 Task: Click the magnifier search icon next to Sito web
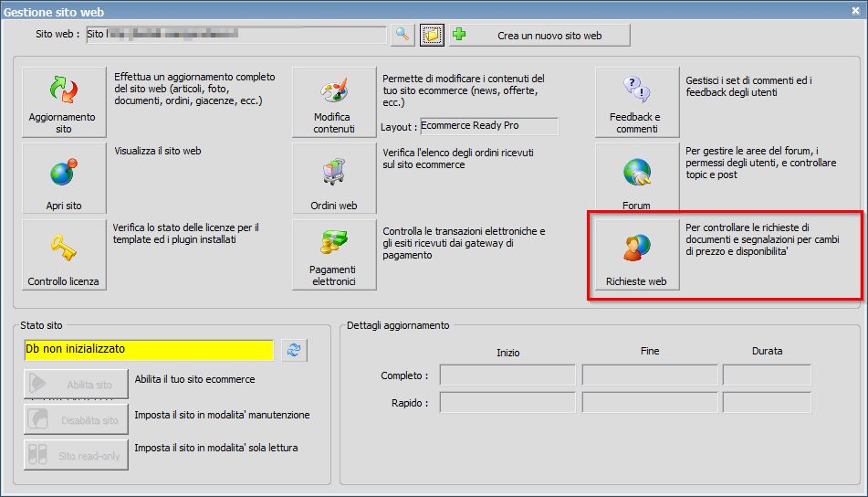point(403,35)
